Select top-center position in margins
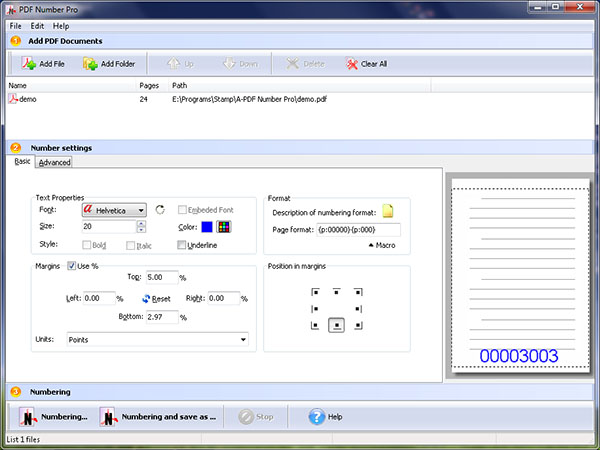 pyautogui.click(x=336, y=292)
